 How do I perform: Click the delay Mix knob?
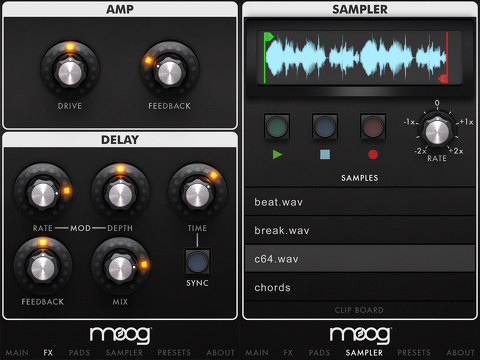coord(120,268)
